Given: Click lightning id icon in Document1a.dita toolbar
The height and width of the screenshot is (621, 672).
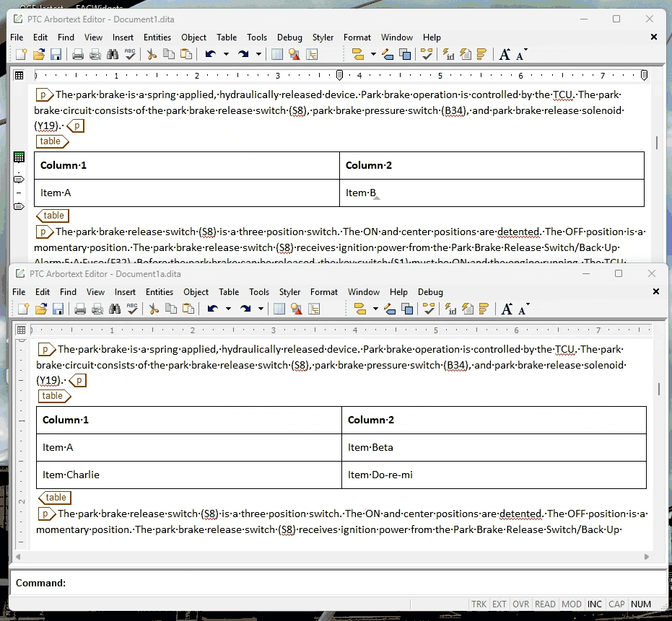Looking at the screenshot, I should (450, 309).
